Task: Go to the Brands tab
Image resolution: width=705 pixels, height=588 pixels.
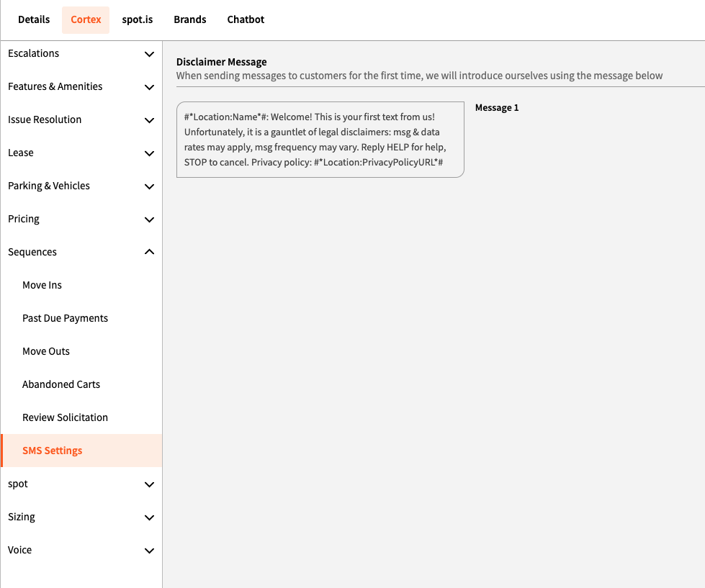Action: (190, 19)
